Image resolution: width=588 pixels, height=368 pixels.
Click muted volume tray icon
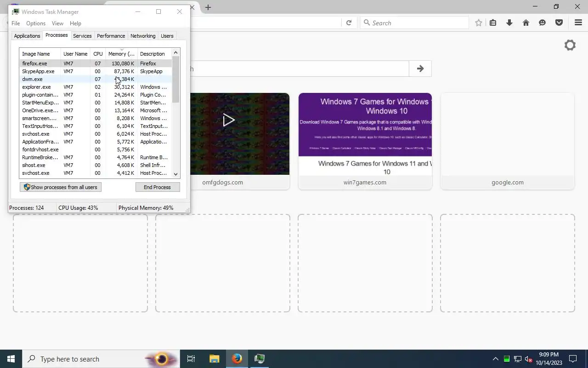tap(528, 359)
